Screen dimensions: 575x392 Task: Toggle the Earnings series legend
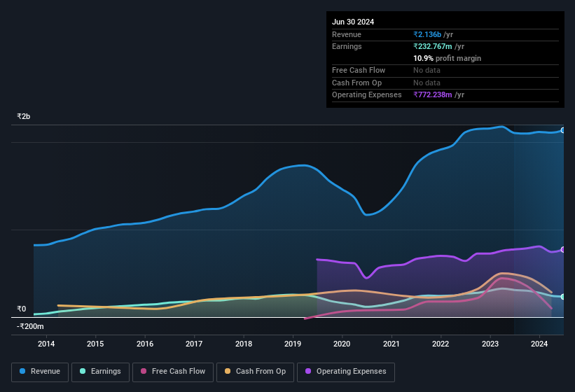click(x=100, y=372)
